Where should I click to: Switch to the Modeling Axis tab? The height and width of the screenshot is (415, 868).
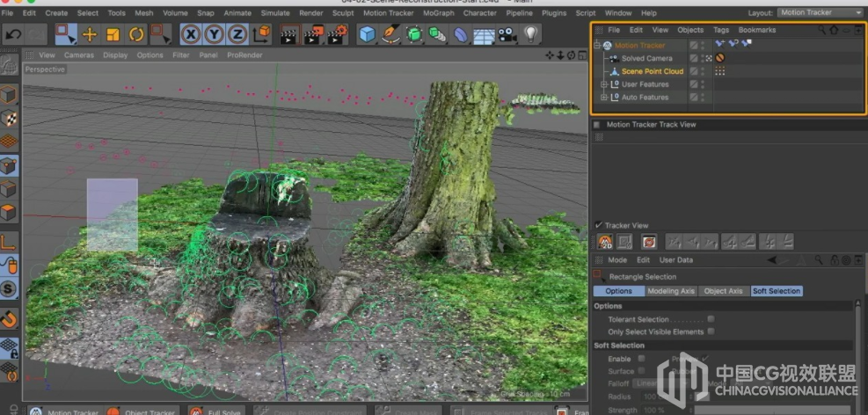point(671,291)
